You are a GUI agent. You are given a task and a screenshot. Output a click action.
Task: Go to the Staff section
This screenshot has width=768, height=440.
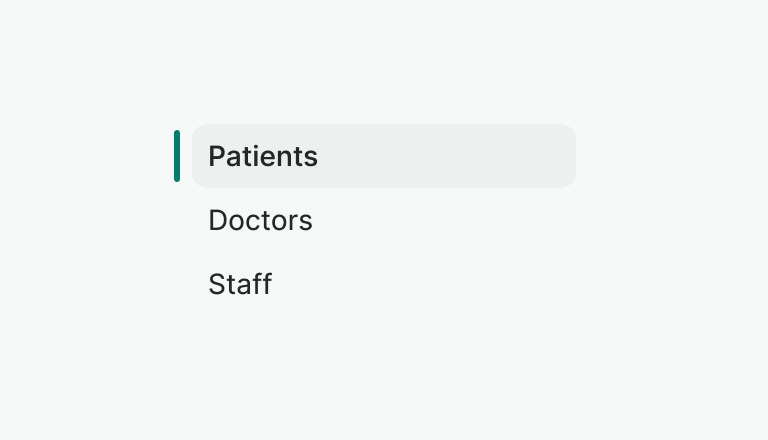[240, 285]
